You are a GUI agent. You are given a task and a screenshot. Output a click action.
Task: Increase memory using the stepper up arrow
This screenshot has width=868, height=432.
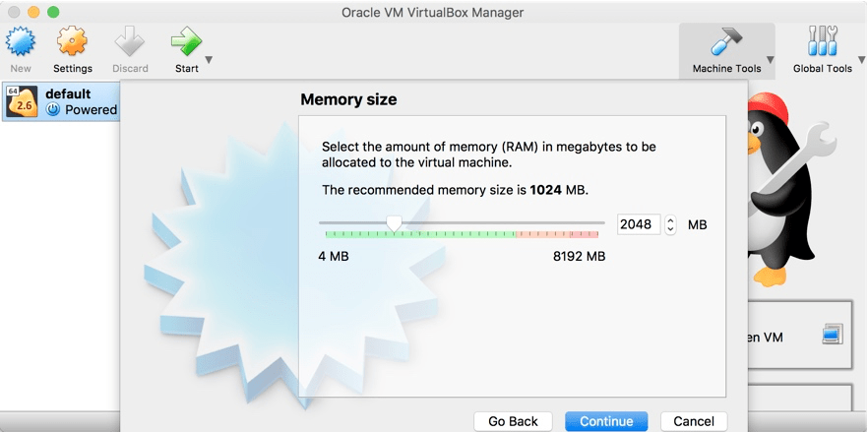pyautogui.click(x=670, y=219)
